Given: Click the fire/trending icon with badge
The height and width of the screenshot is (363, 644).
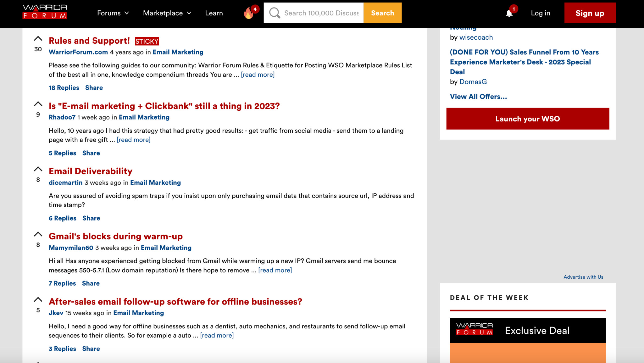Looking at the screenshot, I should pos(250,13).
